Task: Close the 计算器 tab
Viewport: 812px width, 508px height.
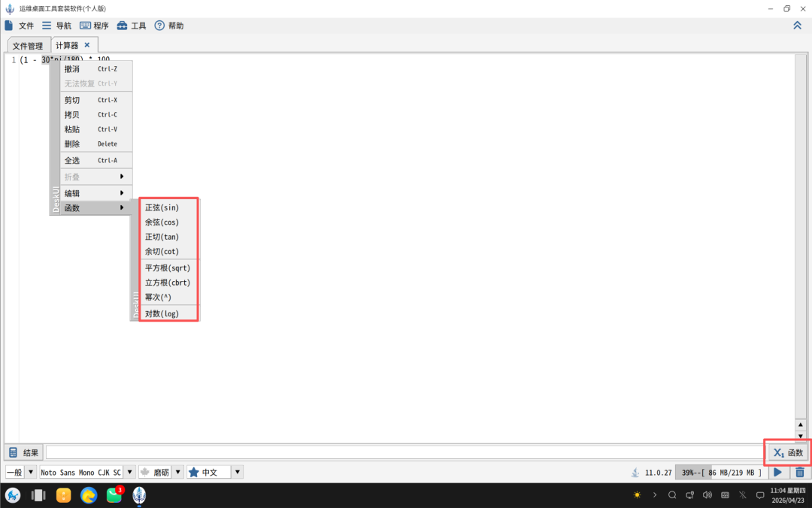Action: tap(87, 45)
